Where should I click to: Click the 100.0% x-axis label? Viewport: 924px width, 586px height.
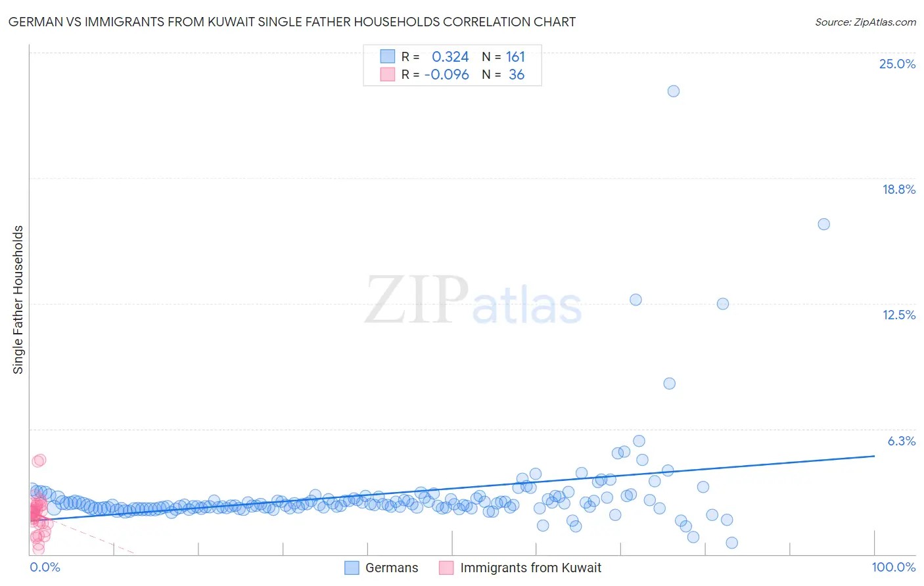click(x=894, y=567)
